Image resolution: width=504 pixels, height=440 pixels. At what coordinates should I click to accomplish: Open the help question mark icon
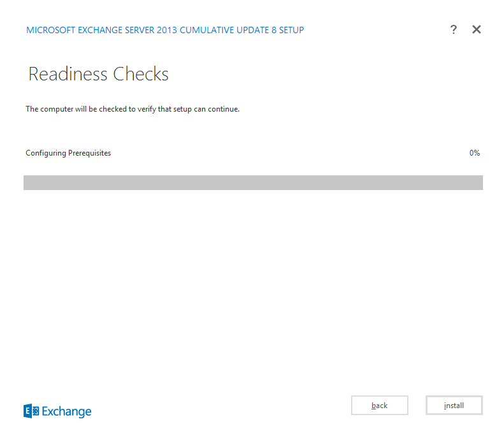[453, 29]
